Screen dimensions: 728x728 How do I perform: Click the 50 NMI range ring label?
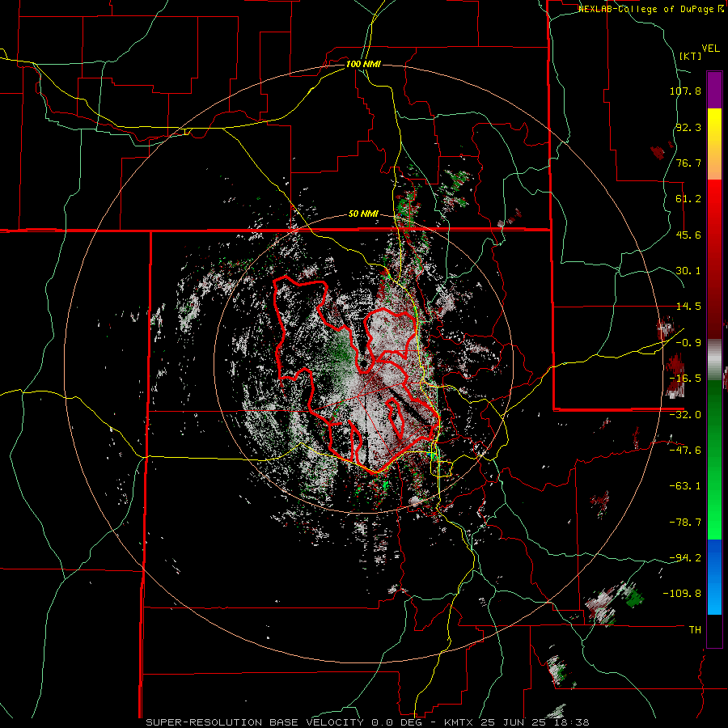point(363,214)
